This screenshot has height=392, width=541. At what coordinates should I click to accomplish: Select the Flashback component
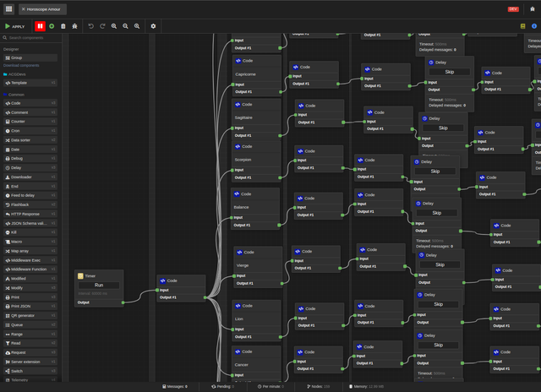click(x=30, y=204)
